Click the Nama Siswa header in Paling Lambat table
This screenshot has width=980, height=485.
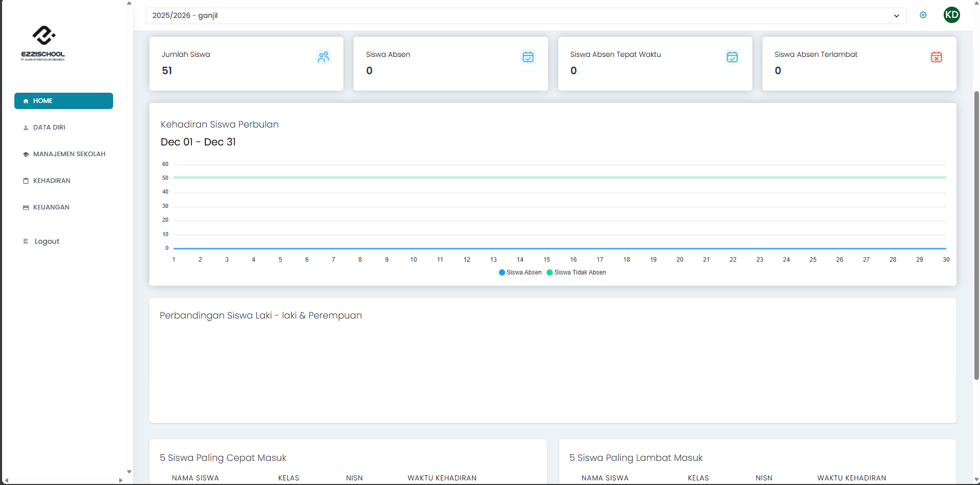604,478
